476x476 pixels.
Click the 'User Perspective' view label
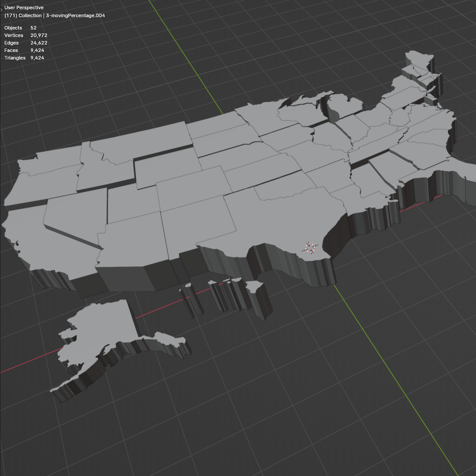[24, 7]
